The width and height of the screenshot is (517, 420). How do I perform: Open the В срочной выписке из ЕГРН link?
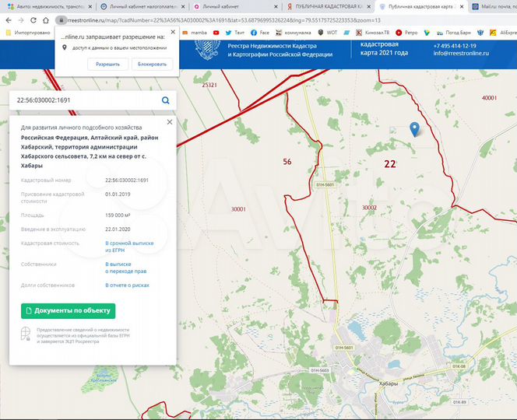(129, 246)
